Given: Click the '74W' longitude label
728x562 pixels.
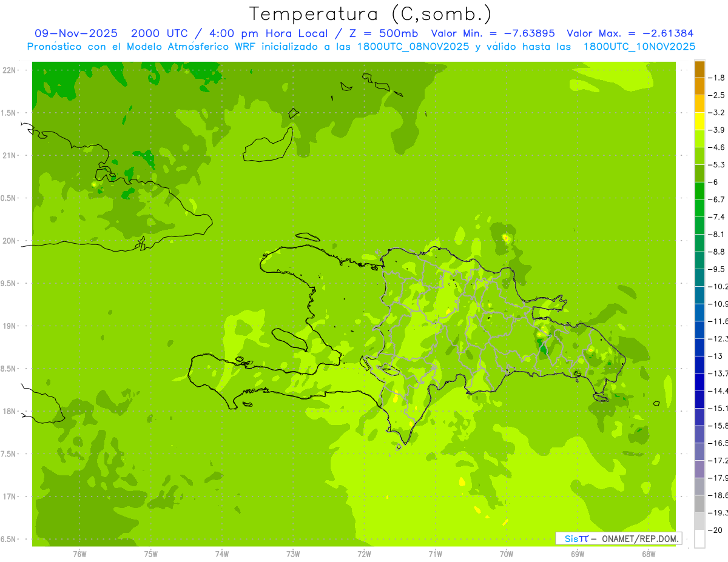Looking at the screenshot, I should pyautogui.click(x=222, y=554).
